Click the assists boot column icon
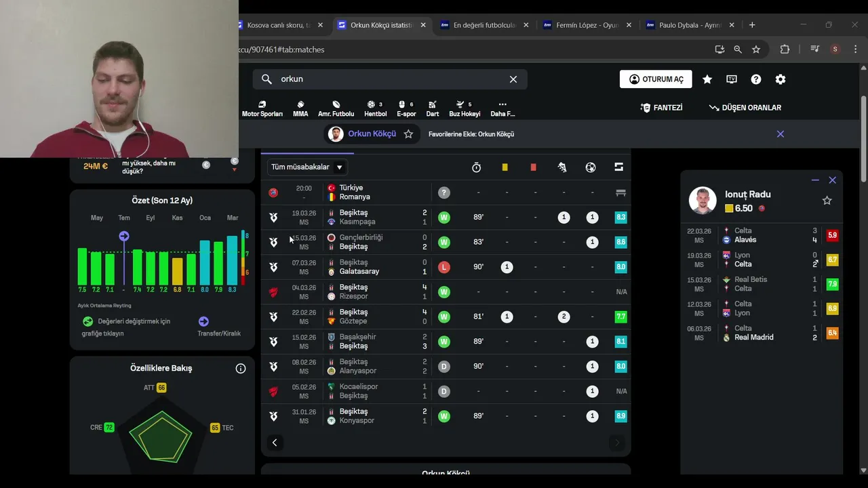The image size is (868, 488). tap(562, 167)
